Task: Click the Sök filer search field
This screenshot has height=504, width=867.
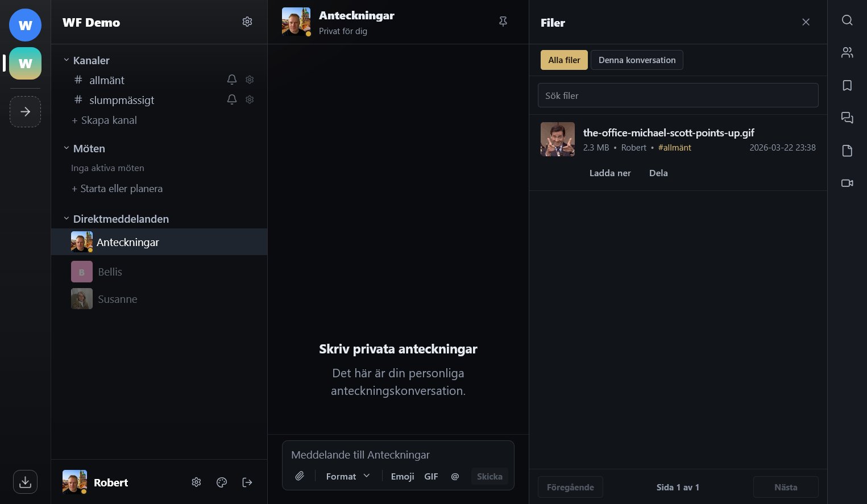Action: pos(678,95)
